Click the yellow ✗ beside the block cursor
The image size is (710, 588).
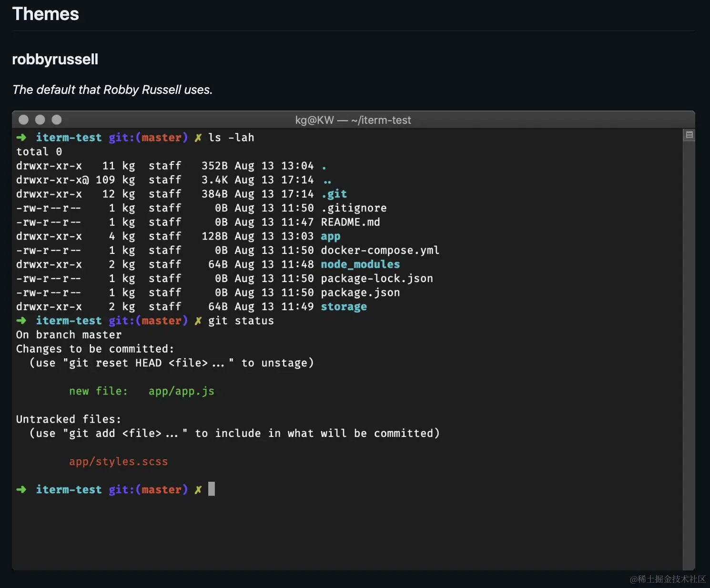[198, 490]
